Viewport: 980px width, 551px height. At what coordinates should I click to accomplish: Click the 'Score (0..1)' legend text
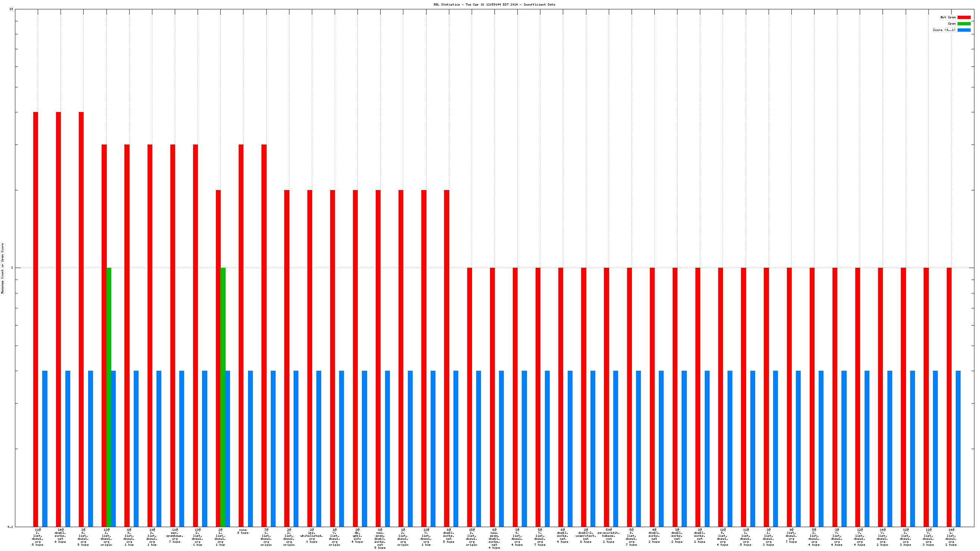pyautogui.click(x=944, y=30)
